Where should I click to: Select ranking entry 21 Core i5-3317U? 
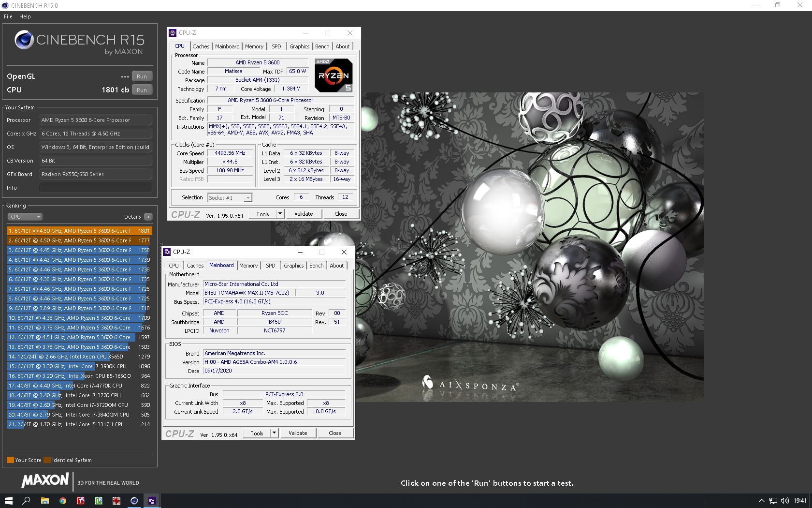(79, 424)
